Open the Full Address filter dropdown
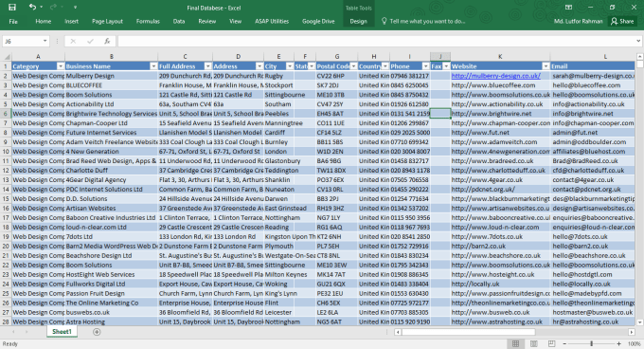The height and width of the screenshot is (349, 644). tap(207, 66)
